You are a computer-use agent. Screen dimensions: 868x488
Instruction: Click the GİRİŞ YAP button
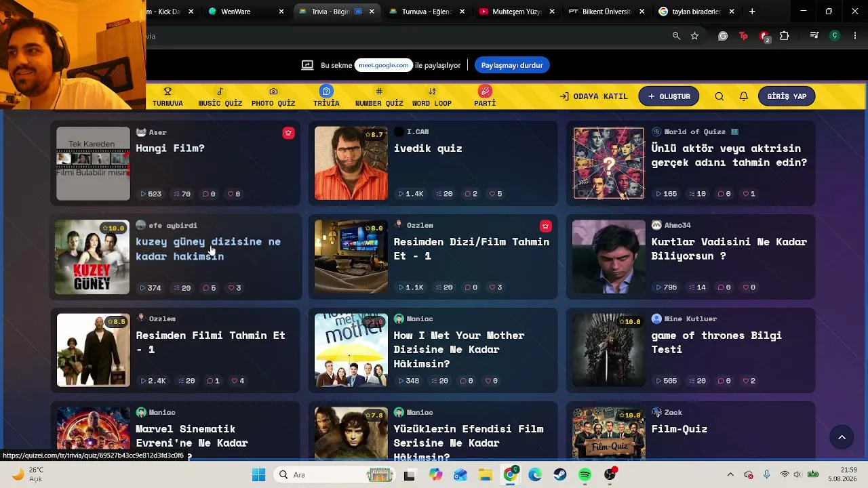click(787, 96)
